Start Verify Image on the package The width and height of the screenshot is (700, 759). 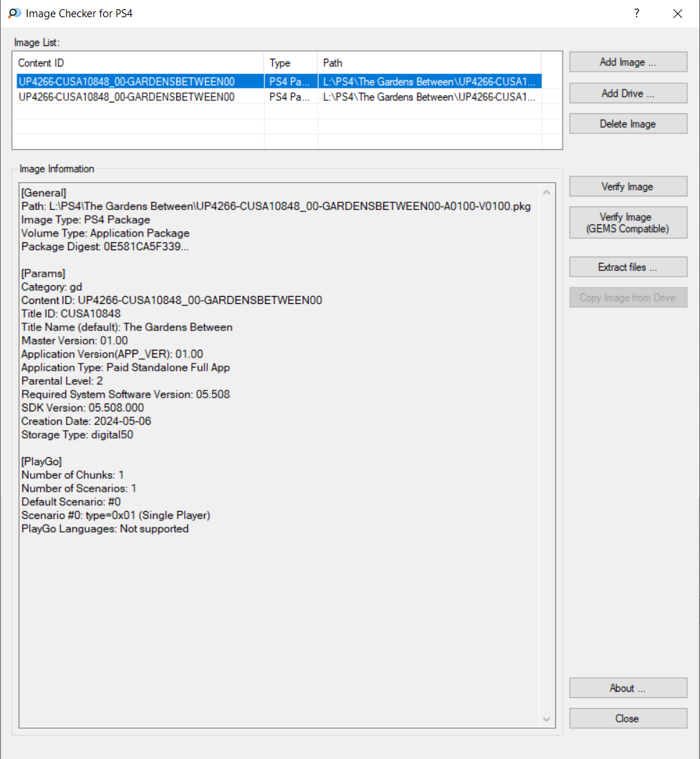[628, 186]
